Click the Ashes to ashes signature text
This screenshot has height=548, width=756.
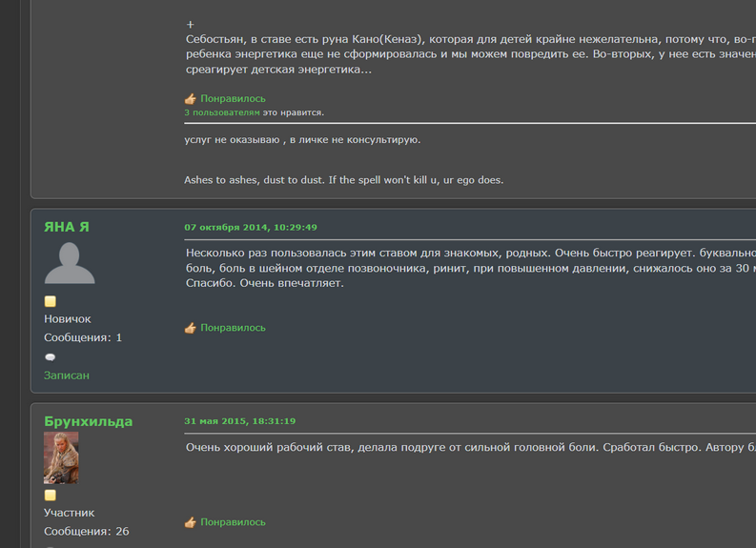point(344,180)
